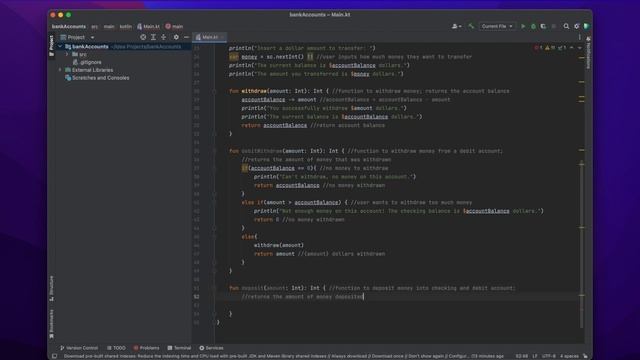This screenshot has width=640, height=360.
Task: Click the UTF-8 encoding in the status bar
Action: pyautogui.click(x=549, y=356)
